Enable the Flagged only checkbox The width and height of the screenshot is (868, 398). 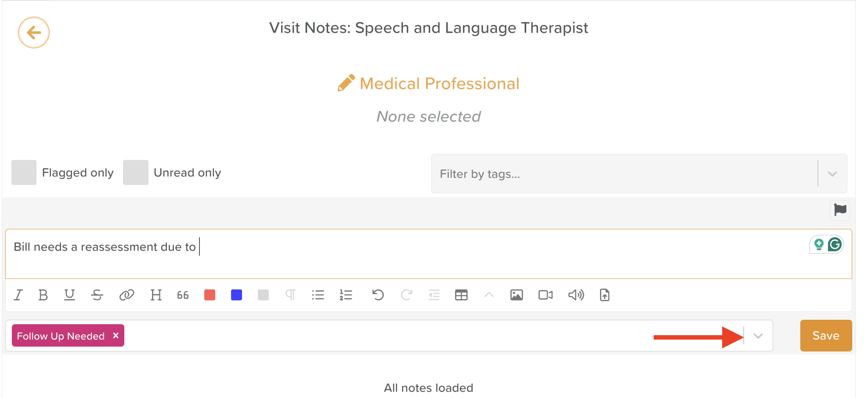click(x=24, y=173)
